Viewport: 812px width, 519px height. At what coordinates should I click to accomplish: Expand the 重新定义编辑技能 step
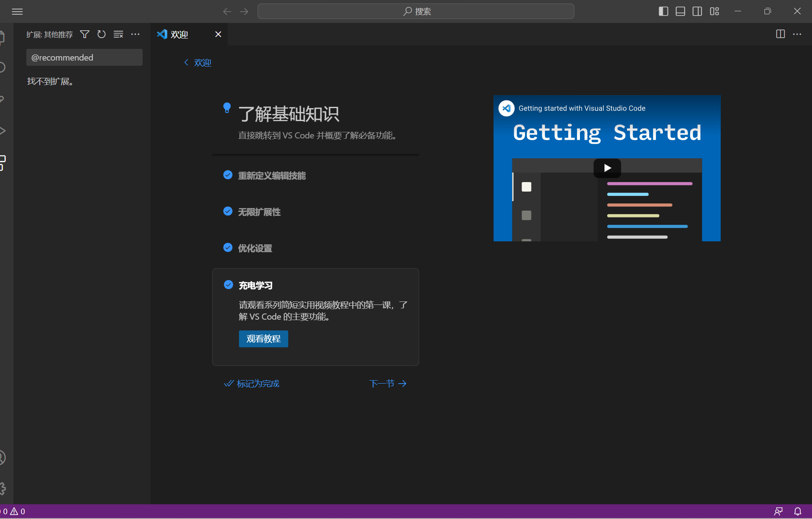272,176
